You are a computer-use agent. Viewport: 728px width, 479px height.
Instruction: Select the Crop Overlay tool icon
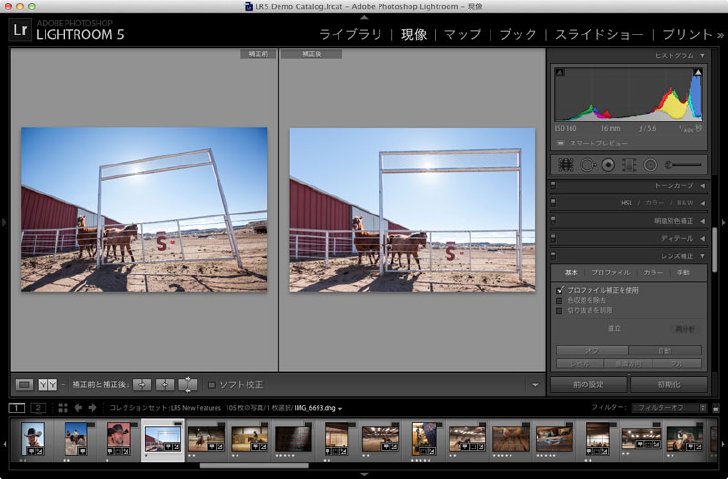(566, 165)
